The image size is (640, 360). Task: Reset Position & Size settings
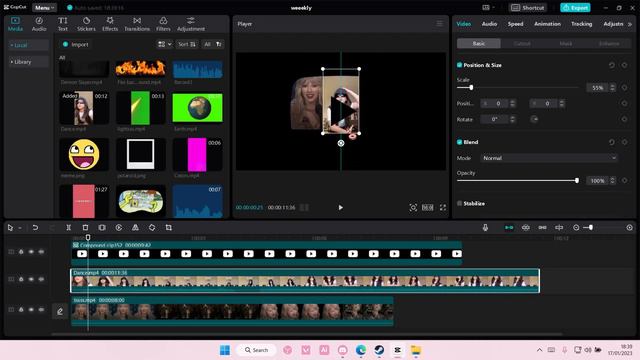point(611,65)
